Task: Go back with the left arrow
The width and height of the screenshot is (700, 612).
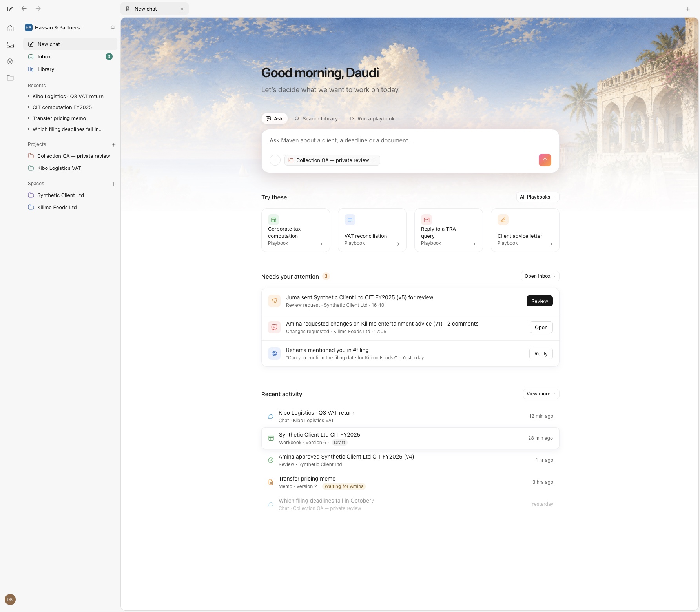Action: point(24,8)
